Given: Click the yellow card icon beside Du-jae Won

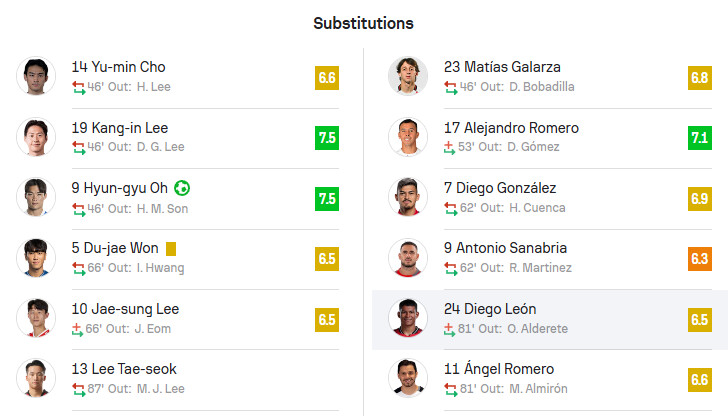Looking at the screenshot, I should [x=171, y=248].
